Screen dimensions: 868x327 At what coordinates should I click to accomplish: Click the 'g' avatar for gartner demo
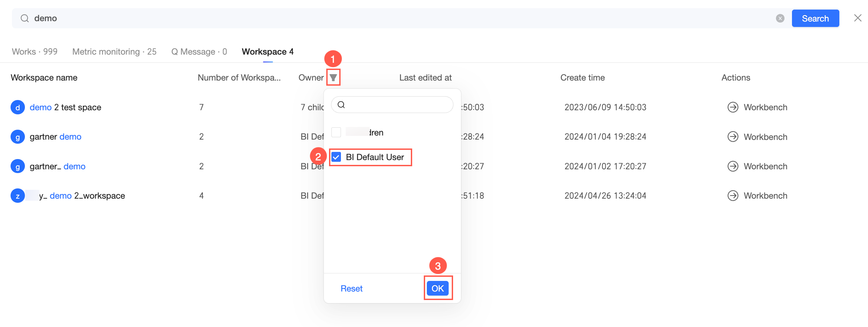coord(18,137)
